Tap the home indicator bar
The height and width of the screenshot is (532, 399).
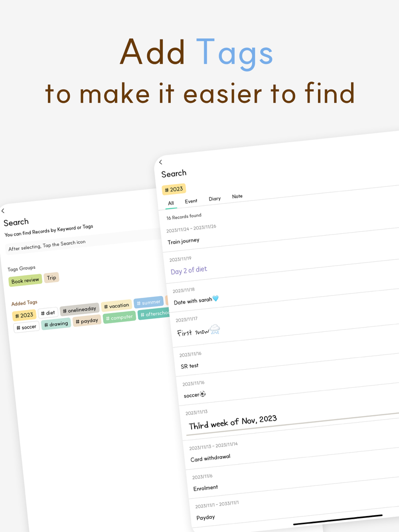[338, 520]
